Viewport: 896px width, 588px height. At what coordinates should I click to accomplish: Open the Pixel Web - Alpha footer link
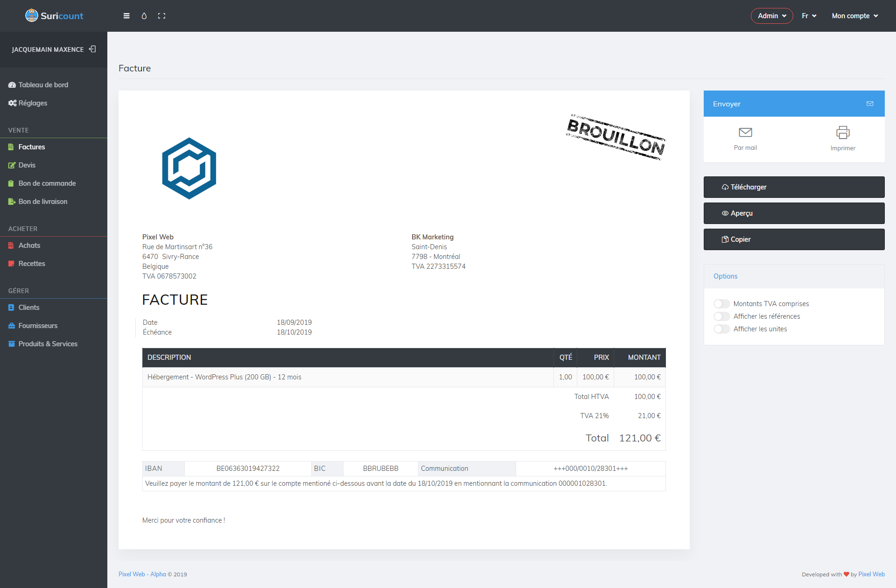tap(142, 574)
